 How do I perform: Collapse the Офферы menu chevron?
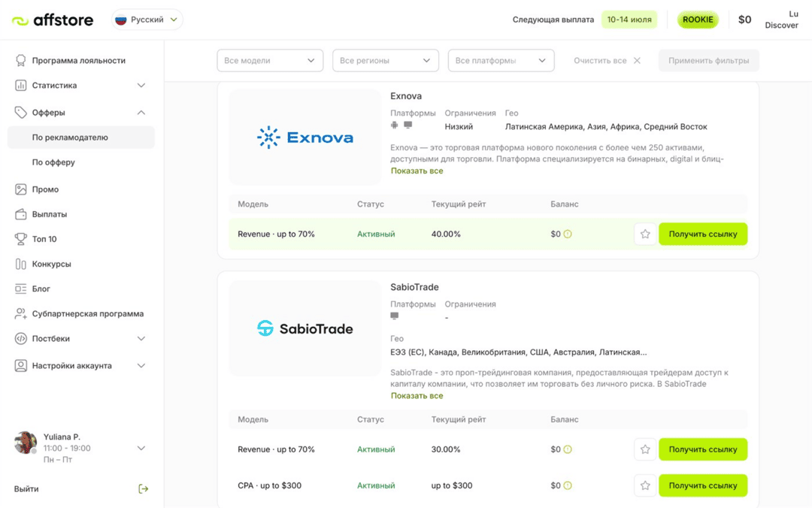pos(141,113)
